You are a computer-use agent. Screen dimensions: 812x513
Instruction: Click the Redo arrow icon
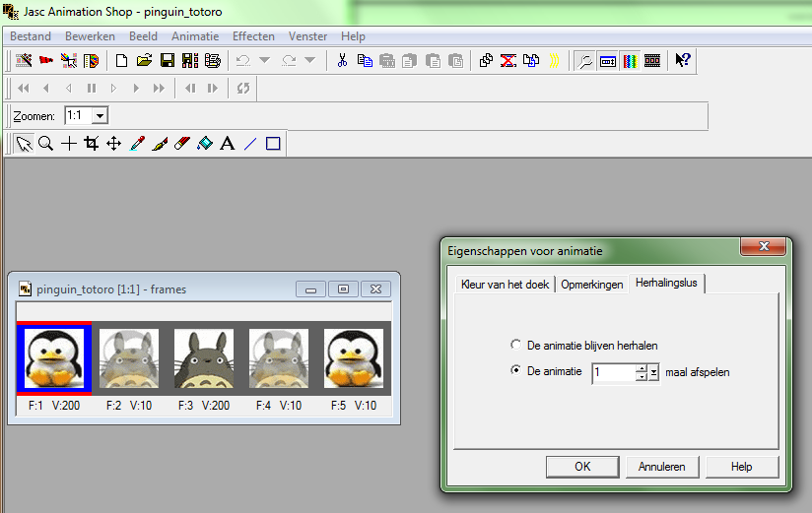pos(289,61)
